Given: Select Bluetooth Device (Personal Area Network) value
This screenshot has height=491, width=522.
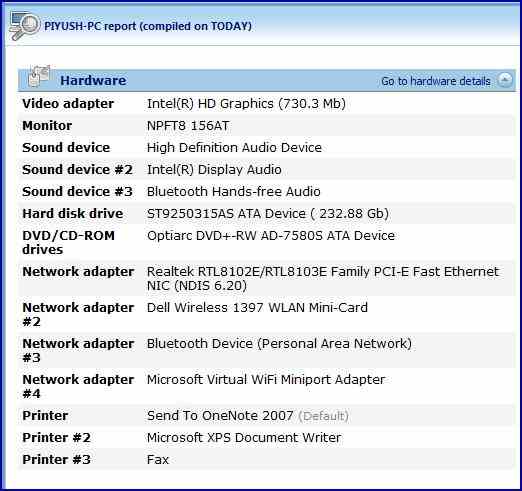Looking at the screenshot, I should coord(279,344).
